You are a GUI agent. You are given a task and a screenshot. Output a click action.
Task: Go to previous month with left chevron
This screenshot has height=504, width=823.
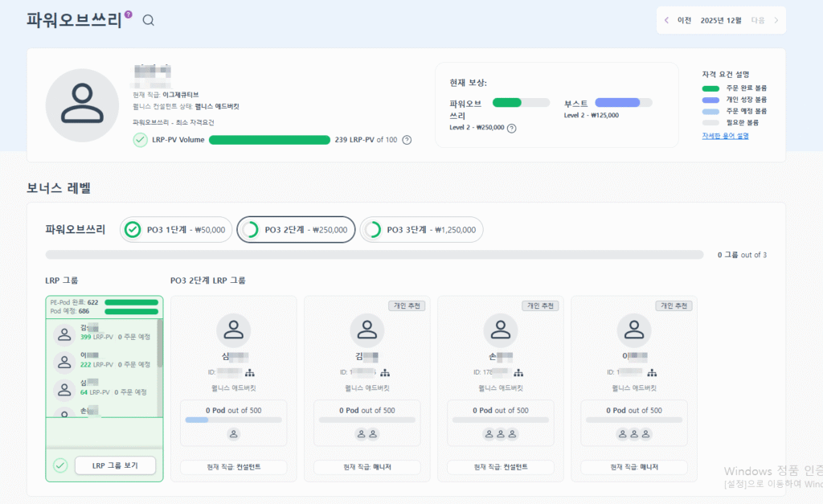[666, 20]
